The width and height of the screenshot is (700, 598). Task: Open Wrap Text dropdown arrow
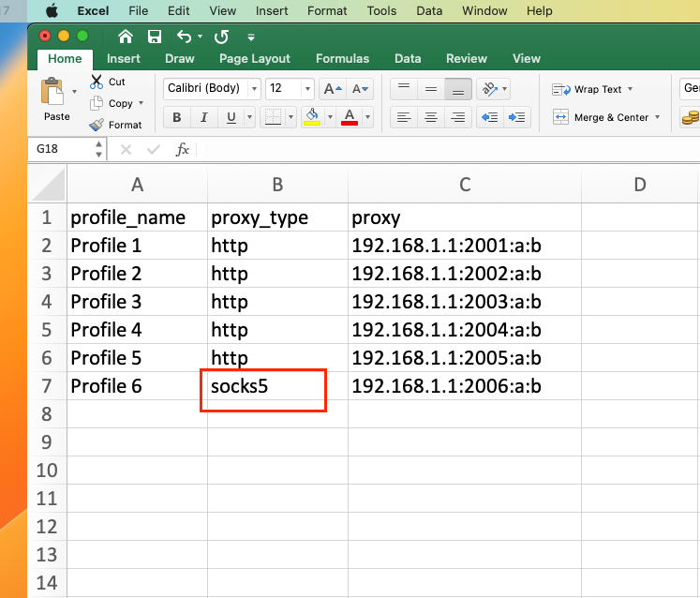[x=630, y=89]
